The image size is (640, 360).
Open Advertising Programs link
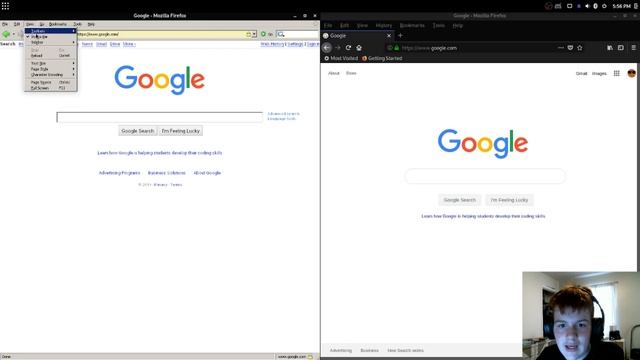[x=119, y=173]
